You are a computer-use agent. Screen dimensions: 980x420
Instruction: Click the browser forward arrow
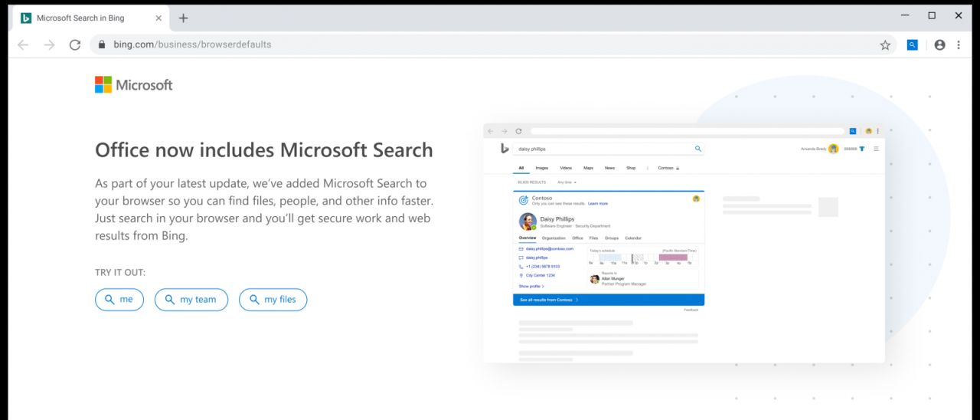49,45
